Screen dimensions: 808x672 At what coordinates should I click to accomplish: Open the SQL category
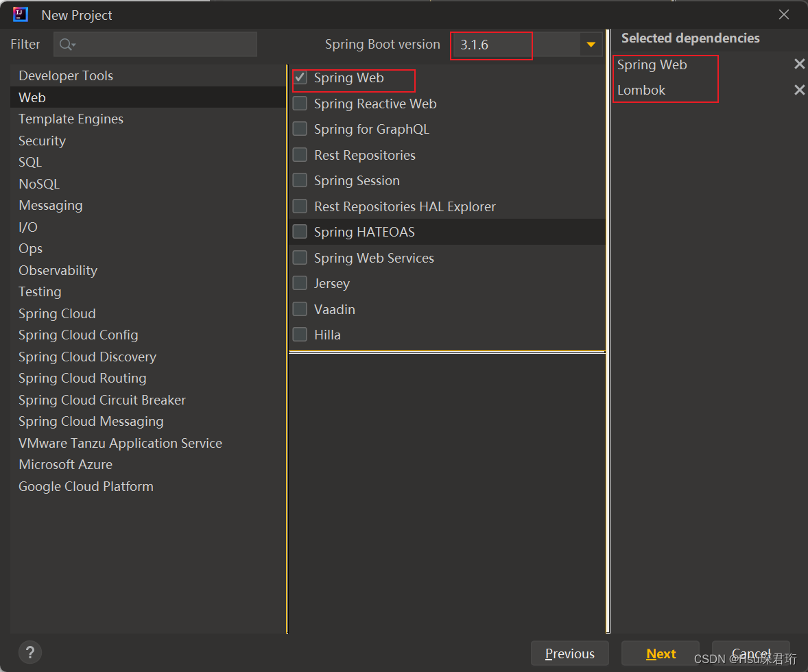pyautogui.click(x=148, y=163)
